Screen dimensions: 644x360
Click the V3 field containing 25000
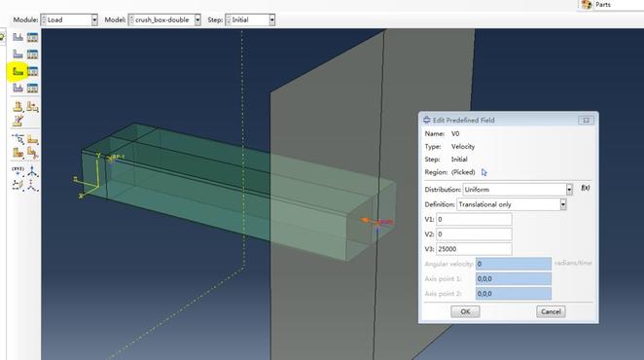(474, 249)
